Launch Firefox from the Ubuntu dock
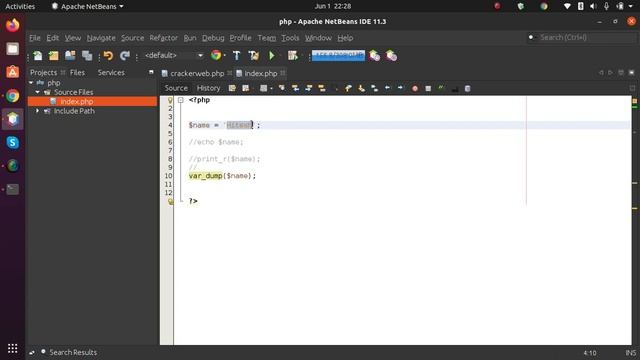Image resolution: width=640 pixels, height=360 pixels. [x=13, y=25]
